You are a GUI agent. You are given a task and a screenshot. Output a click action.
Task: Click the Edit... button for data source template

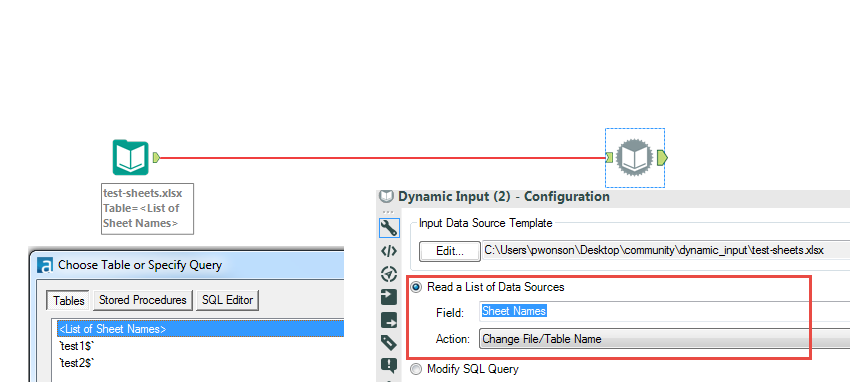pyautogui.click(x=450, y=251)
